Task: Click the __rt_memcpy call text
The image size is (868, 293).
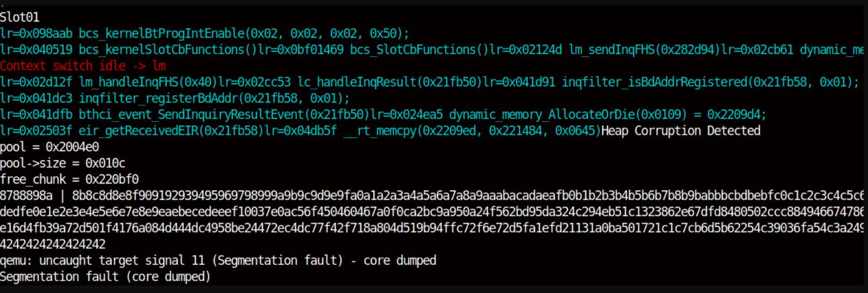Action: click(x=473, y=131)
